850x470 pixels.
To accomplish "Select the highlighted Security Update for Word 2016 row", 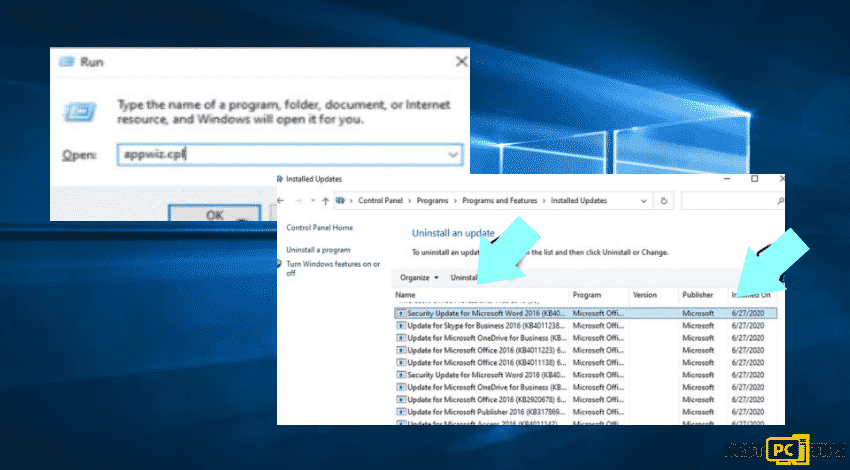I will tap(585, 313).
